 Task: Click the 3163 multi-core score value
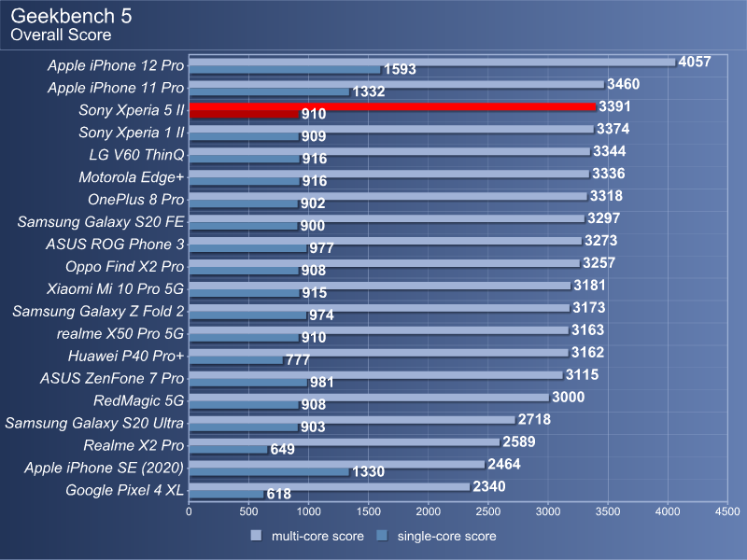588,330
